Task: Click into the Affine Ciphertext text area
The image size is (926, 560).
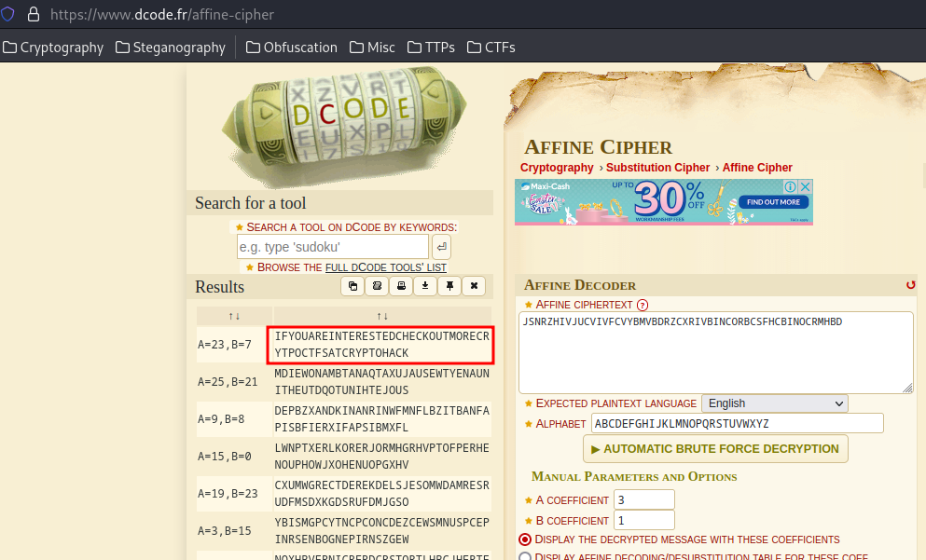Action: pyautogui.click(x=716, y=352)
